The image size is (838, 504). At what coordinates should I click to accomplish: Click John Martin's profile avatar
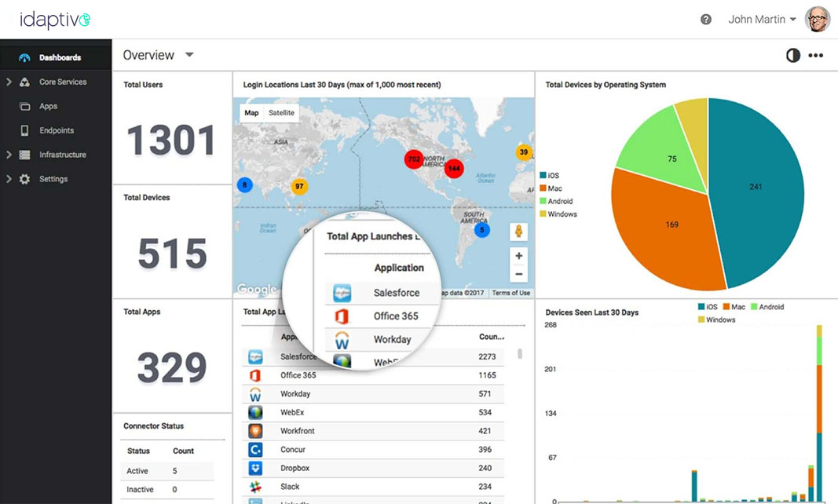click(x=818, y=20)
